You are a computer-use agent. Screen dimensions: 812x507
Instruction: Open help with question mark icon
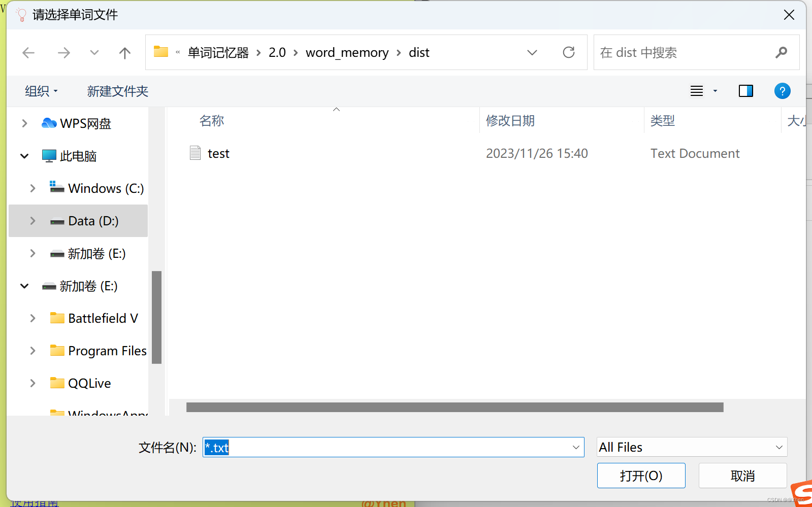782,91
